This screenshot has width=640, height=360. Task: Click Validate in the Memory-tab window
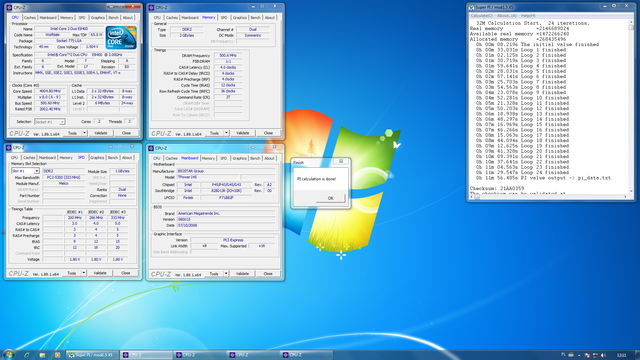click(242, 133)
